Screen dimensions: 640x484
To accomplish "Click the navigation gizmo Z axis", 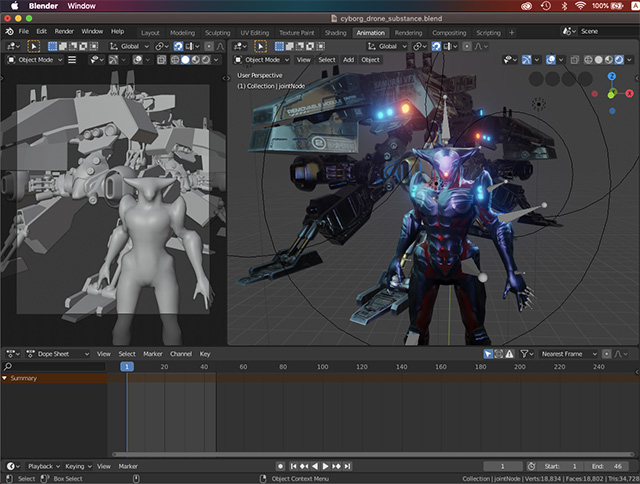I will (x=613, y=76).
